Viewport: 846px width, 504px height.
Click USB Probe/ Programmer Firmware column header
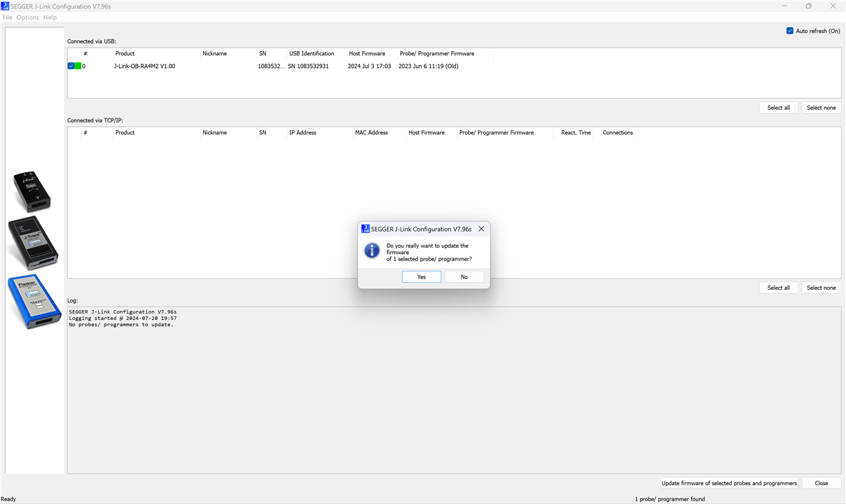pos(437,54)
